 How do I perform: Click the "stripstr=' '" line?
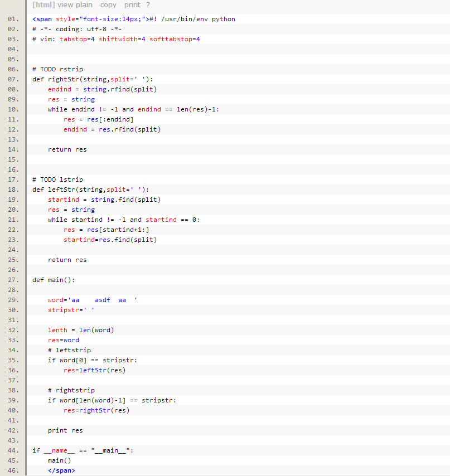tap(71, 310)
